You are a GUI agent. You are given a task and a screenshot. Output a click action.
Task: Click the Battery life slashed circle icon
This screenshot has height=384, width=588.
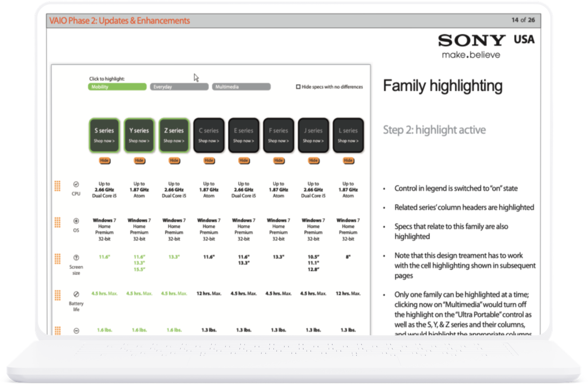tap(76, 294)
